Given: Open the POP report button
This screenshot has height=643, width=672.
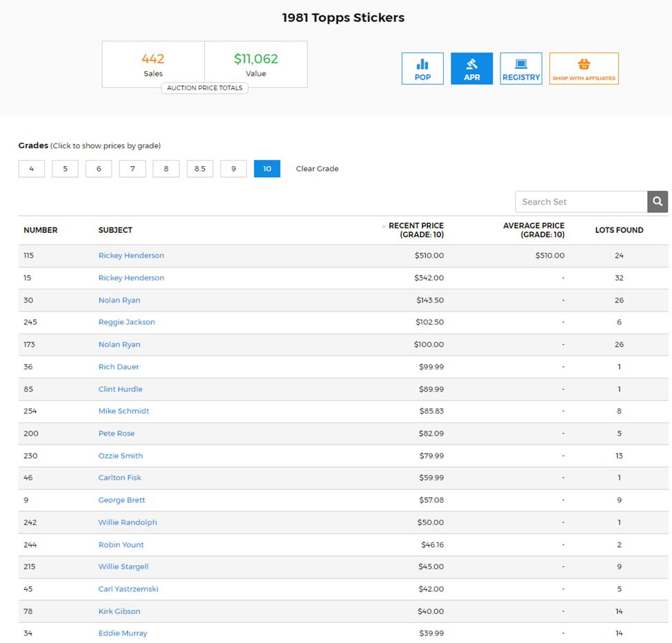Looking at the screenshot, I should click(x=422, y=69).
